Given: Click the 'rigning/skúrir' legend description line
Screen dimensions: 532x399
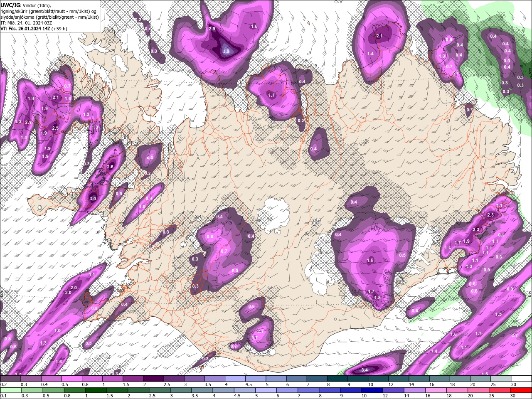Looking at the screenshot, I should pos(49,11).
